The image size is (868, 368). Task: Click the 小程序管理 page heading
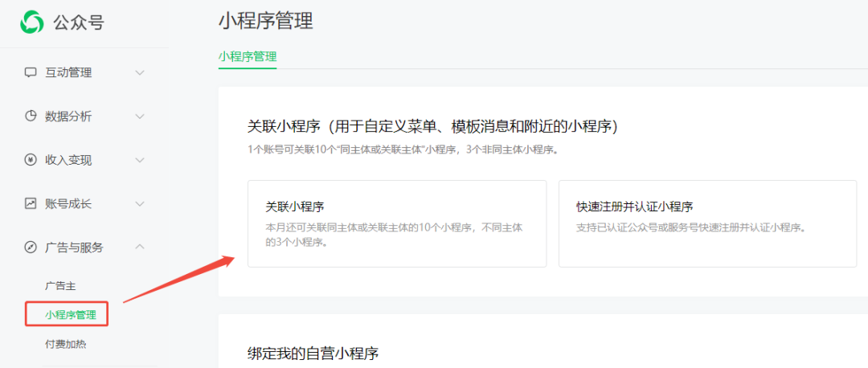pos(266,21)
